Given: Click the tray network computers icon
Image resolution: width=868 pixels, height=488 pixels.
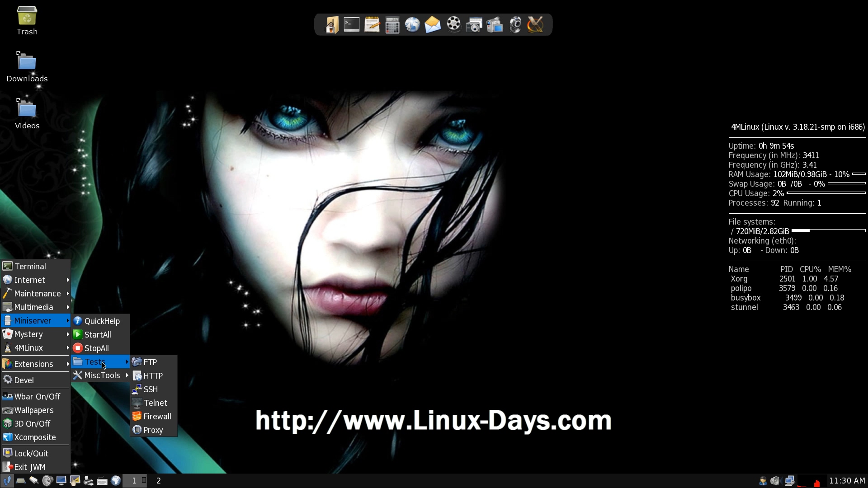Looking at the screenshot, I should click(x=790, y=481).
